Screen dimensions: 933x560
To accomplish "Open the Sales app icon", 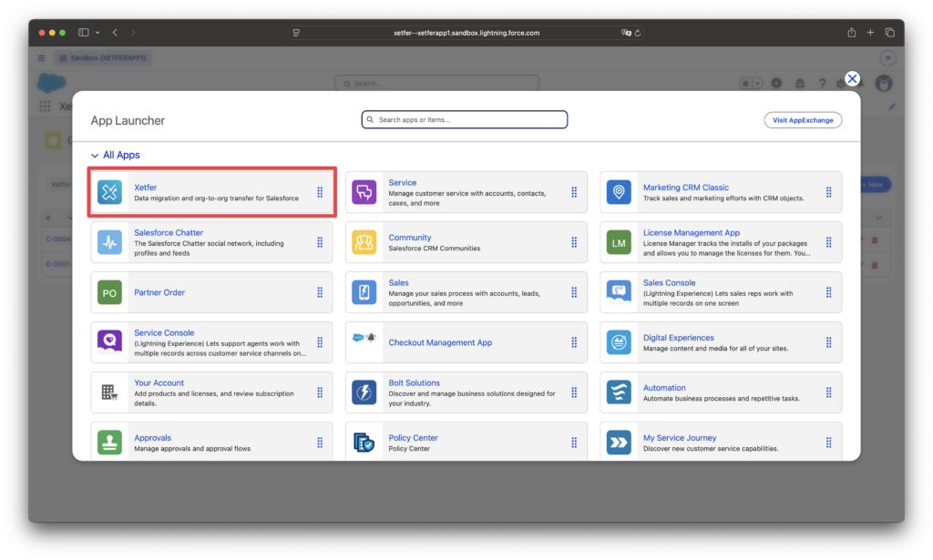I will click(x=364, y=292).
